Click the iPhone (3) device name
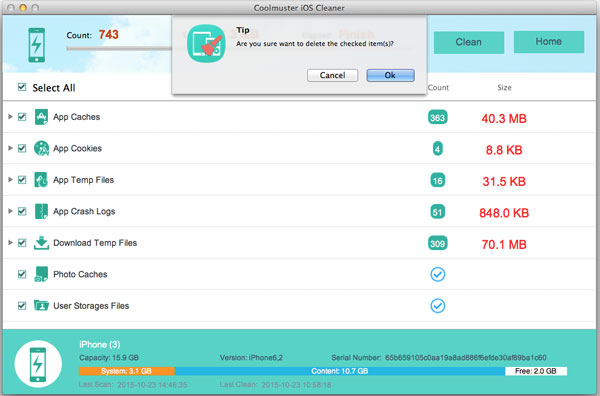 coord(100,344)
